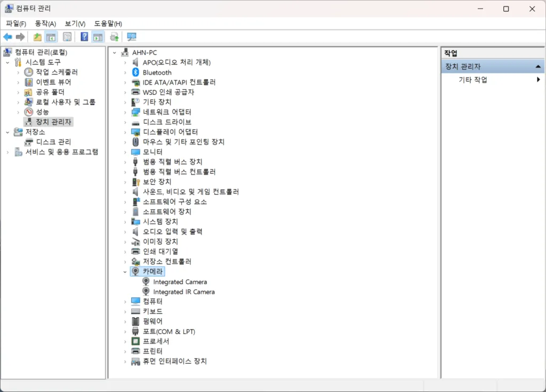
Task: Select the Bluetooth device category
Action: pos(157,72)
